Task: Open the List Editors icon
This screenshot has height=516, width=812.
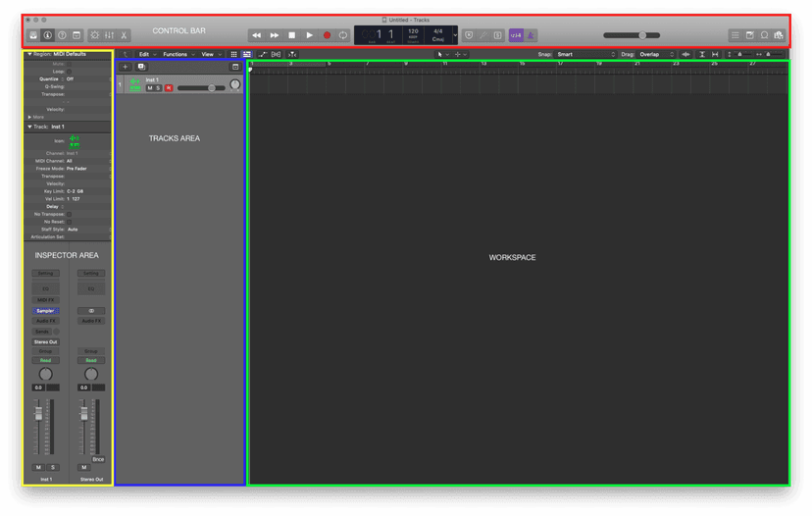Action: tap(736, 35)
